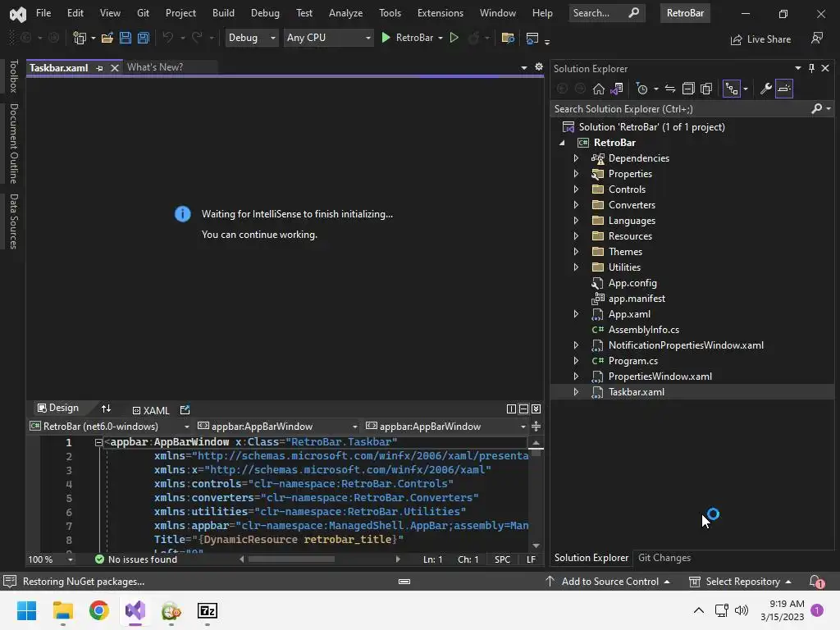Viewport: 840px width, 630px height.
Task: Open the Git menu
Action: [x=143, y=13]
